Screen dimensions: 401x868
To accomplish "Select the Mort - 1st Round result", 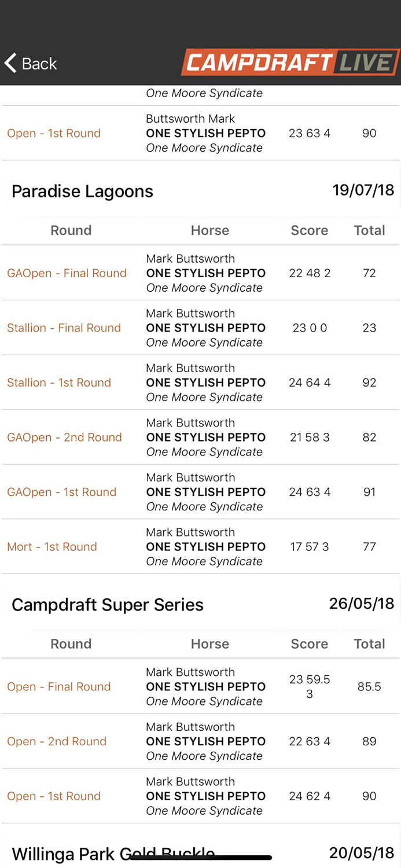I will 51,546.
